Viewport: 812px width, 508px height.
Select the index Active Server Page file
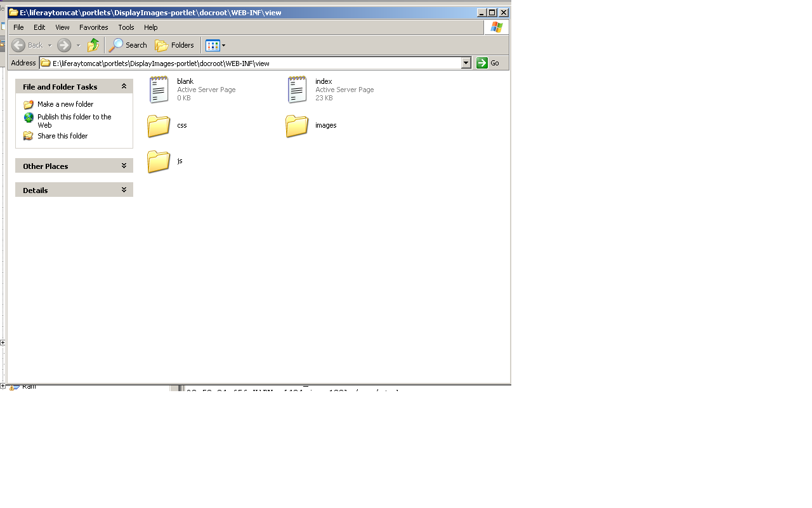pos(298,90)
